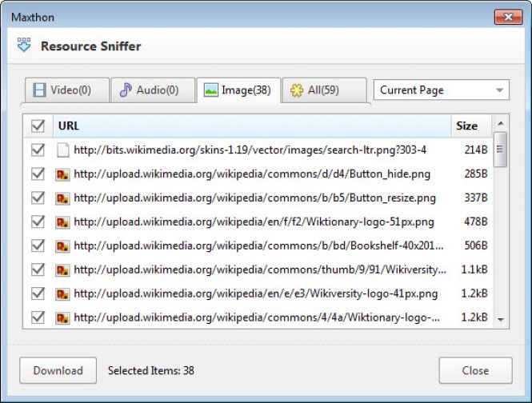The height and width of the screenshot is (403, 532).
Task: Click the 506B size value
Action: click(x=476, y=246)
